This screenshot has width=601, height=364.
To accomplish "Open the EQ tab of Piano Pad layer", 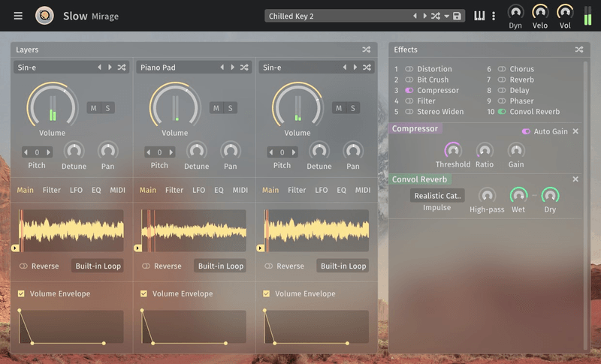I will (219, 190).
